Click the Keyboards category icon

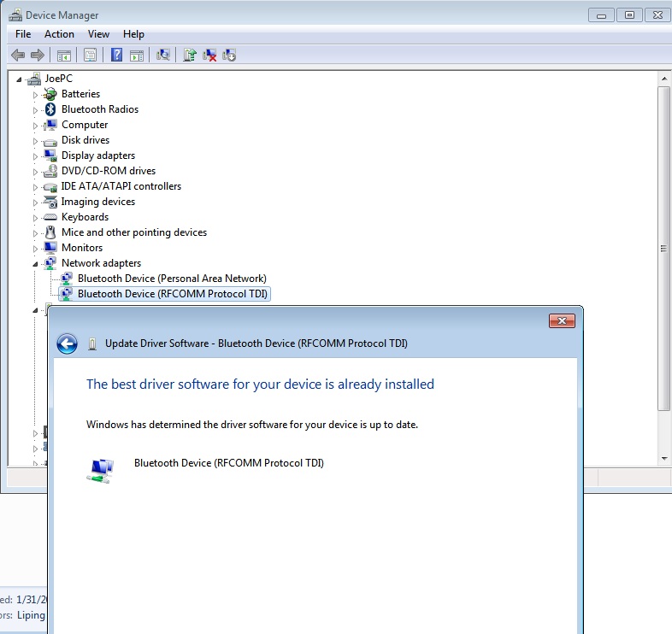[x=50, y=217]
